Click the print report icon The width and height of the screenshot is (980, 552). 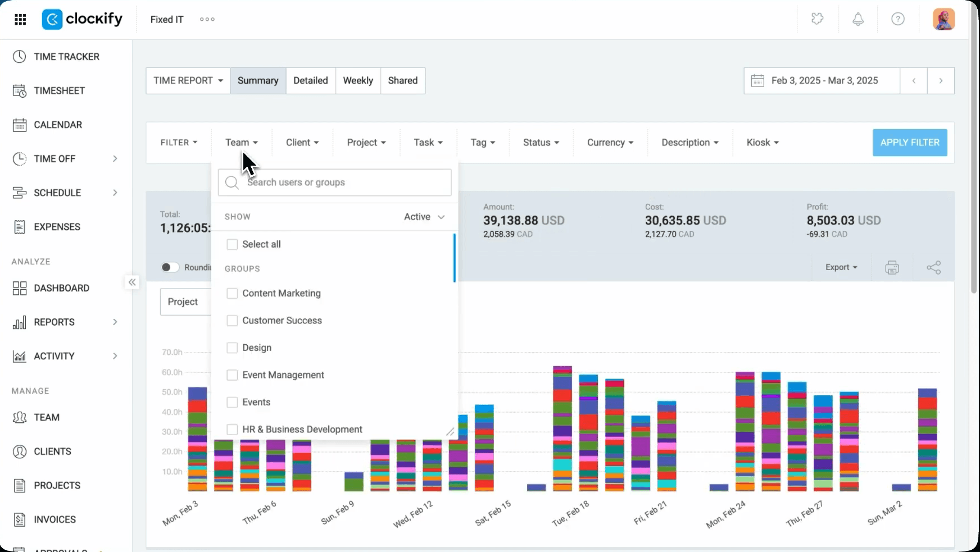click(892, 267)
